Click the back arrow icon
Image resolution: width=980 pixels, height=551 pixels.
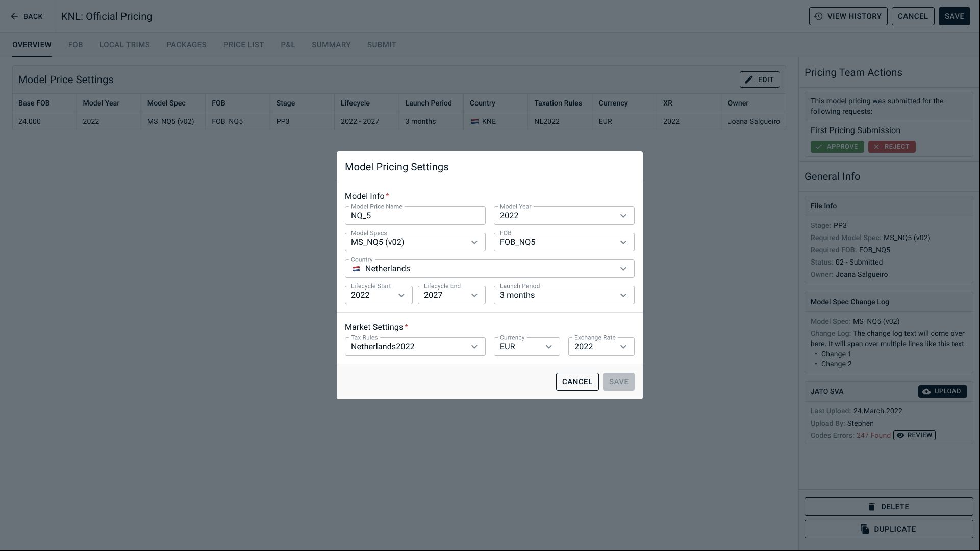click(x=14, y=16)
